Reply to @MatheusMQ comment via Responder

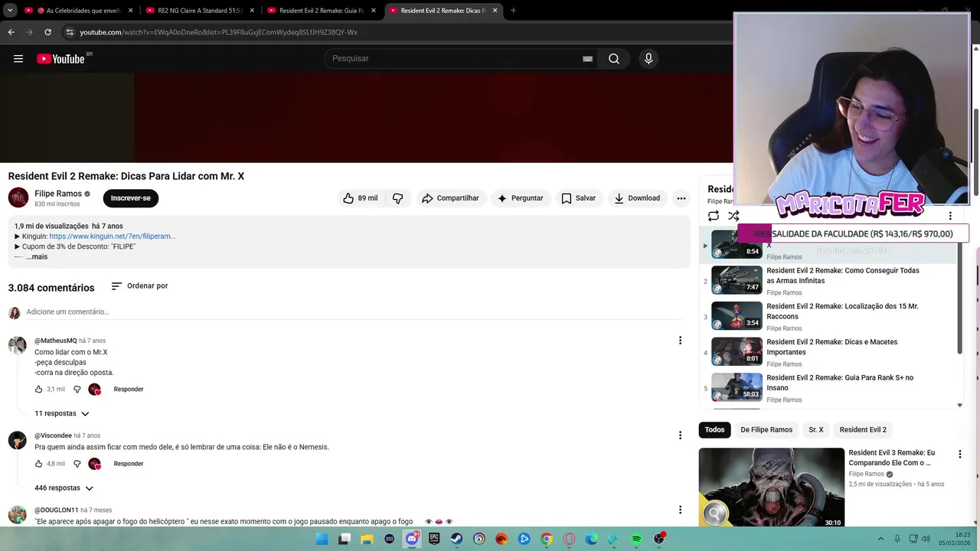coord(129,389)
